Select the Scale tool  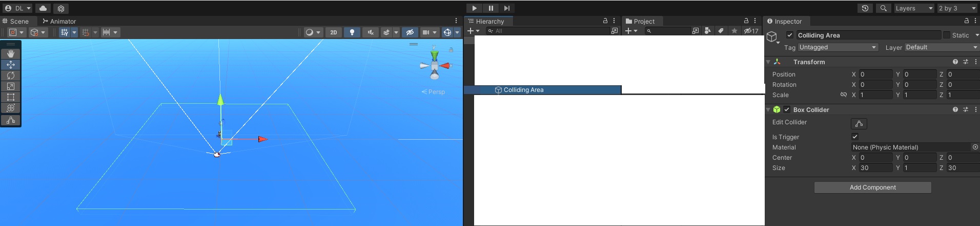pyautogui.click(x=11, y=86)
